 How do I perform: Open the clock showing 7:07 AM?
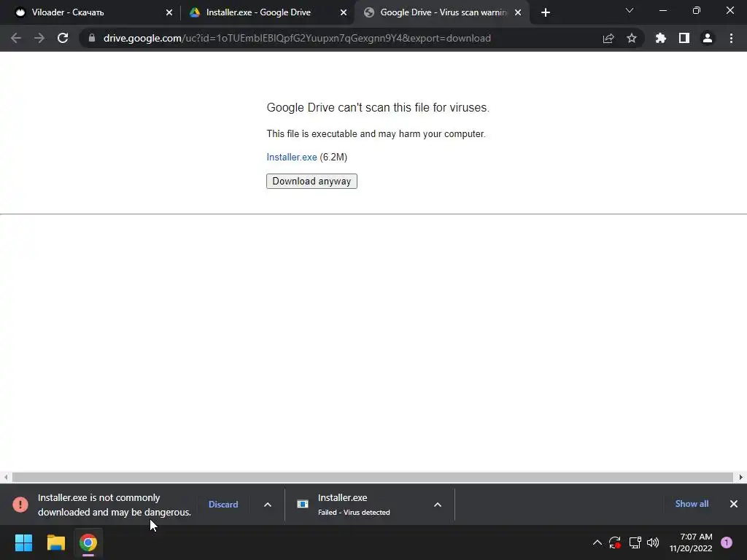click(x=691, y=542)
